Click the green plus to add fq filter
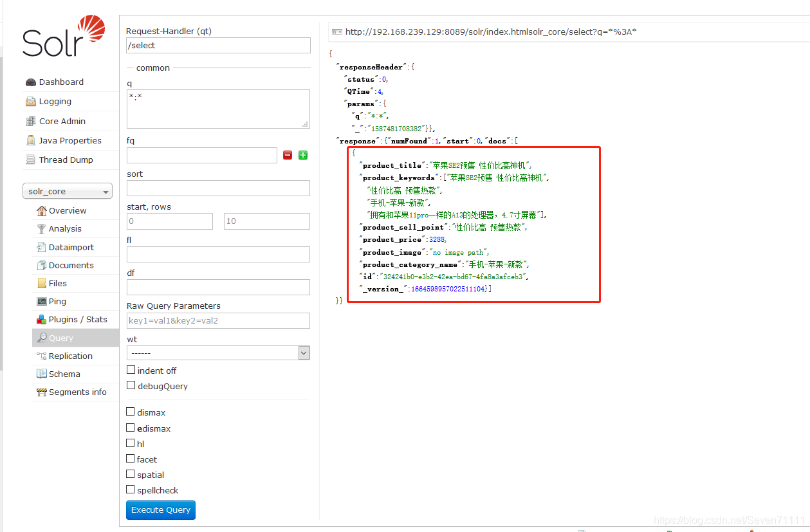 click(x=302, y=155)
